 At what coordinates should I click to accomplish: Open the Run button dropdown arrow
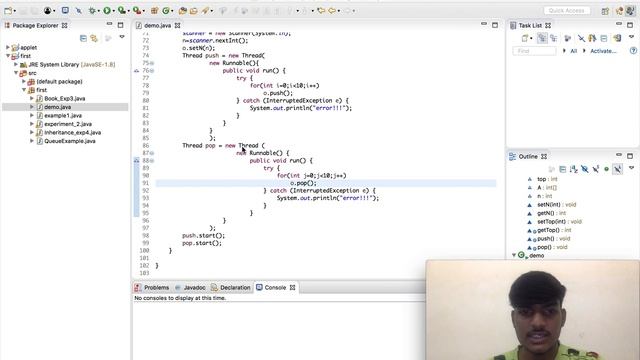113,11
